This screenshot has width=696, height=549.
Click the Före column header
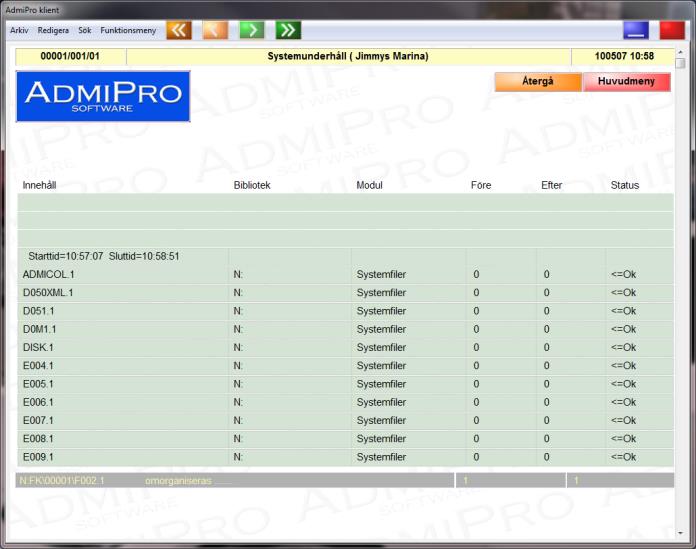[x=481, y=185]
